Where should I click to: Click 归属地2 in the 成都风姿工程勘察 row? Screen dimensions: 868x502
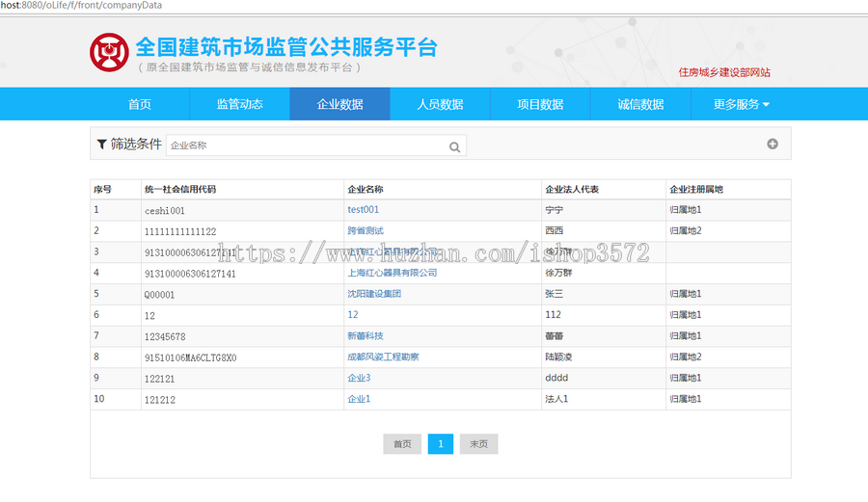click(x=686, y=357)
